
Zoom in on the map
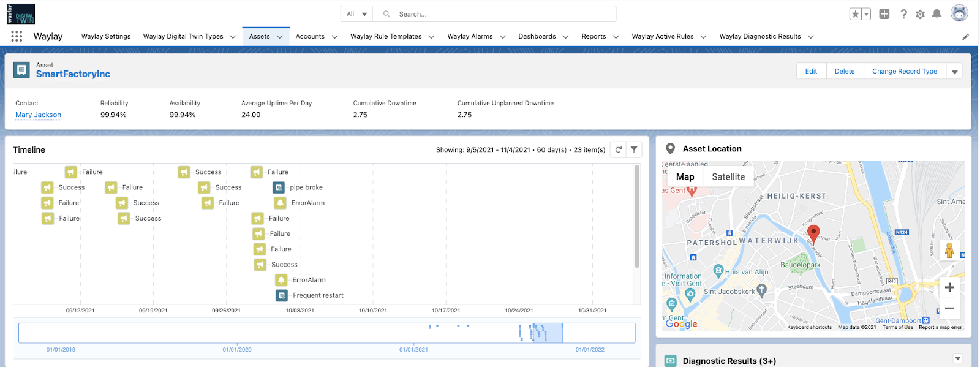pyautogui.click(x=949, y=287)
